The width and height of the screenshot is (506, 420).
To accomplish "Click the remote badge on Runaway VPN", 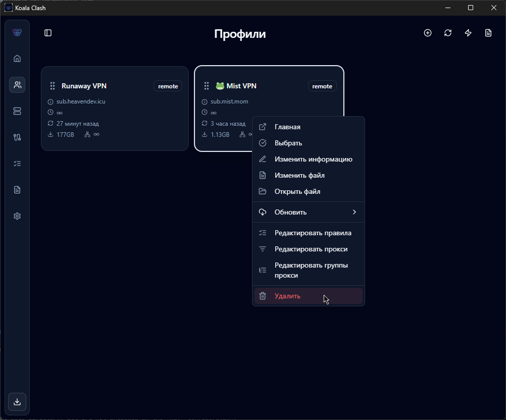I will pyautogui.click(x=168, y=86).
